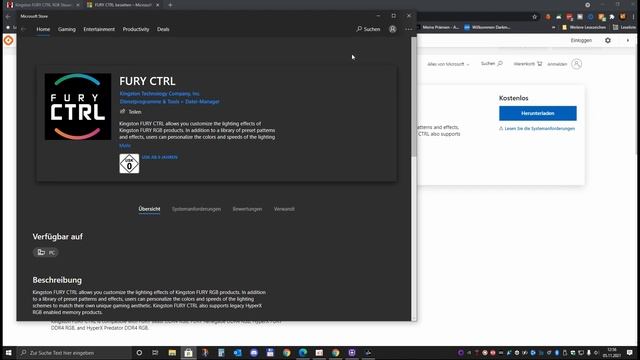Open Lesen Sie die Systemanforderungen link
Screen dimensions: 640x360
click(537, 129)
